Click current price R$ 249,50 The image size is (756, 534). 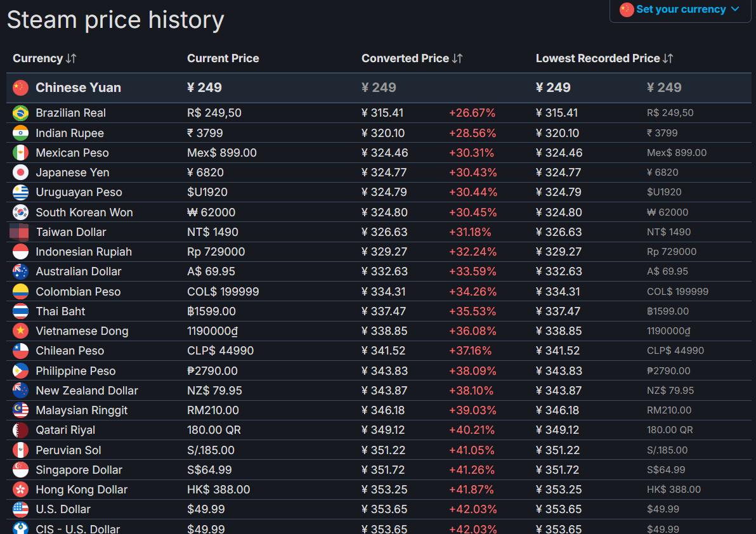click(x=214, y=113)
